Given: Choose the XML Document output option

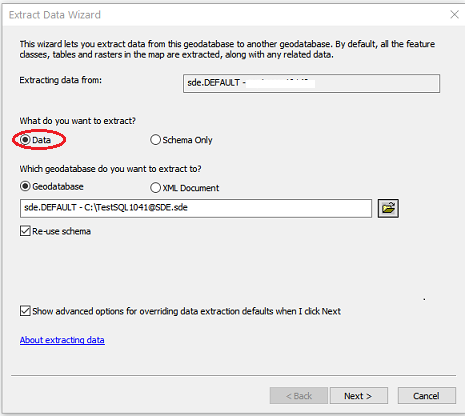Looking at the screenshot, I should click(x=155, y=188).
